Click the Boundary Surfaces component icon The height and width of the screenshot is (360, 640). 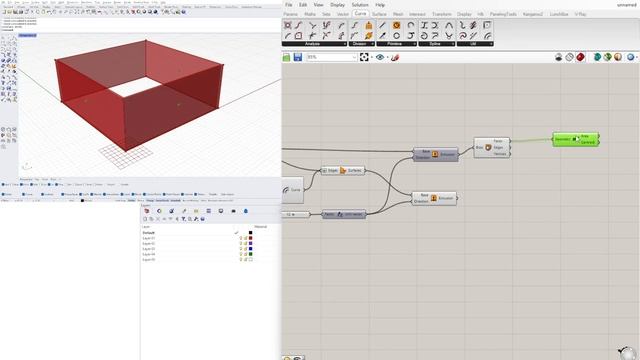(x=343, y=170)
